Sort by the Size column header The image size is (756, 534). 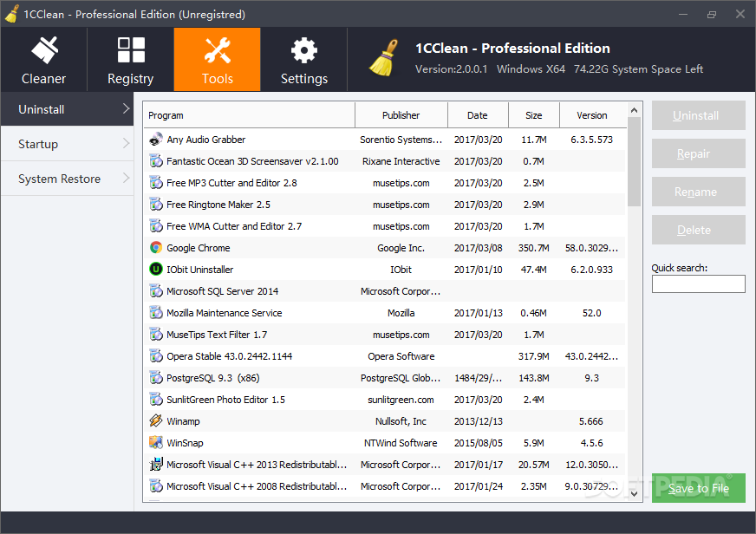[x=534, y=115]
